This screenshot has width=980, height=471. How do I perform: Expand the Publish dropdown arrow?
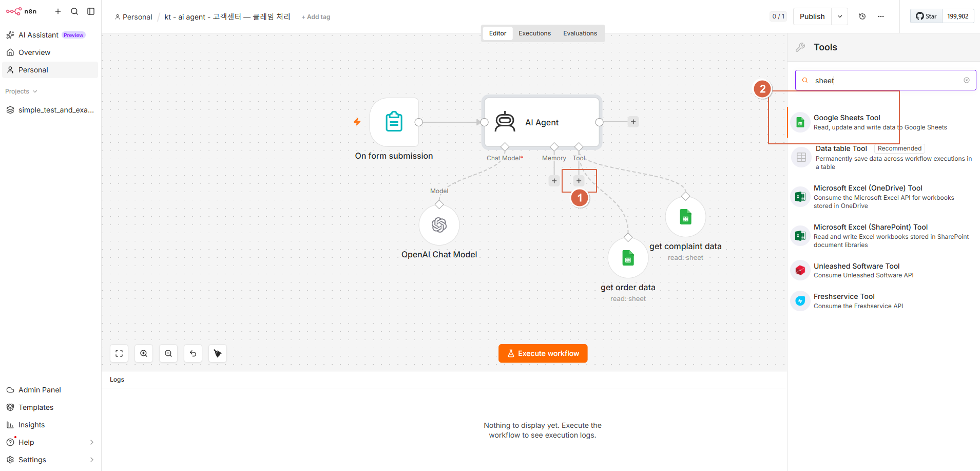[x=840, y=16]
